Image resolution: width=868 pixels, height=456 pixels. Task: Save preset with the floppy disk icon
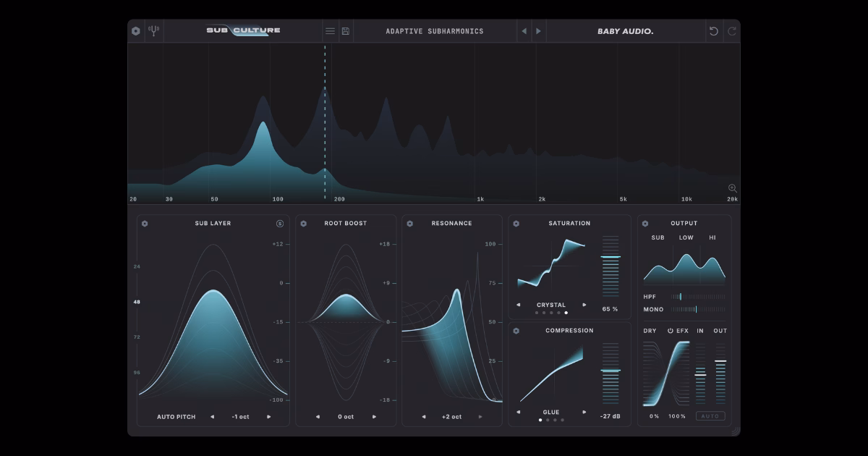[x=346, y=31]
